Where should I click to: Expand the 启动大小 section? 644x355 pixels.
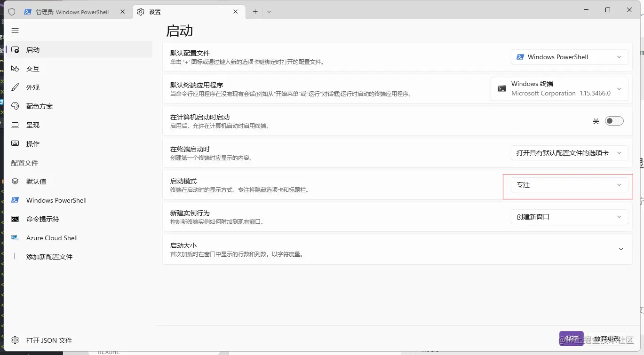tap(620, 249)
